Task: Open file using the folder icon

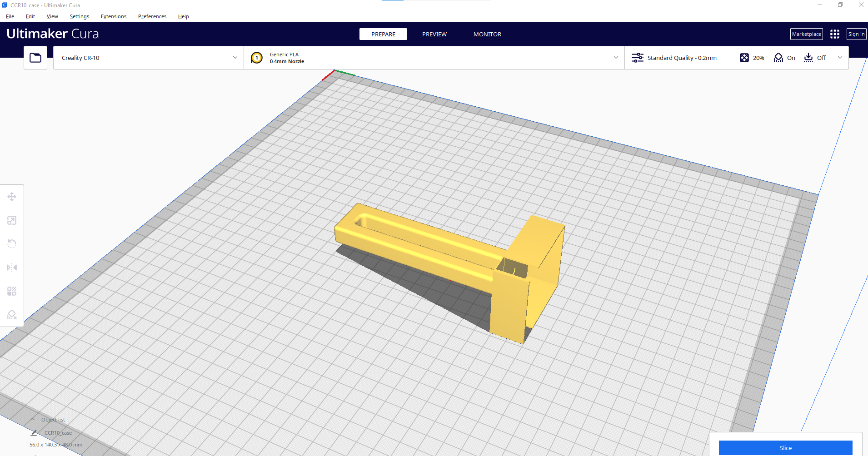Action: (x=35, y=58)
